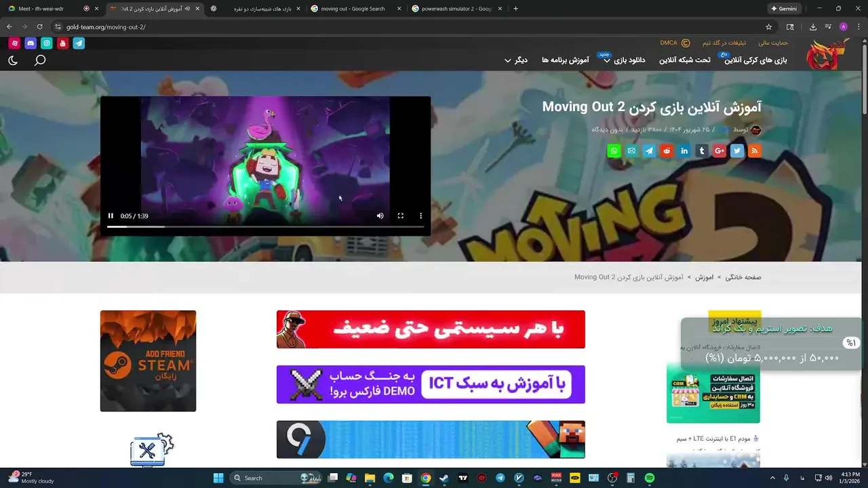Viewport: 868px width, 488px height.
Task: Seek along the video progress bar
Action: click(265, 227)
